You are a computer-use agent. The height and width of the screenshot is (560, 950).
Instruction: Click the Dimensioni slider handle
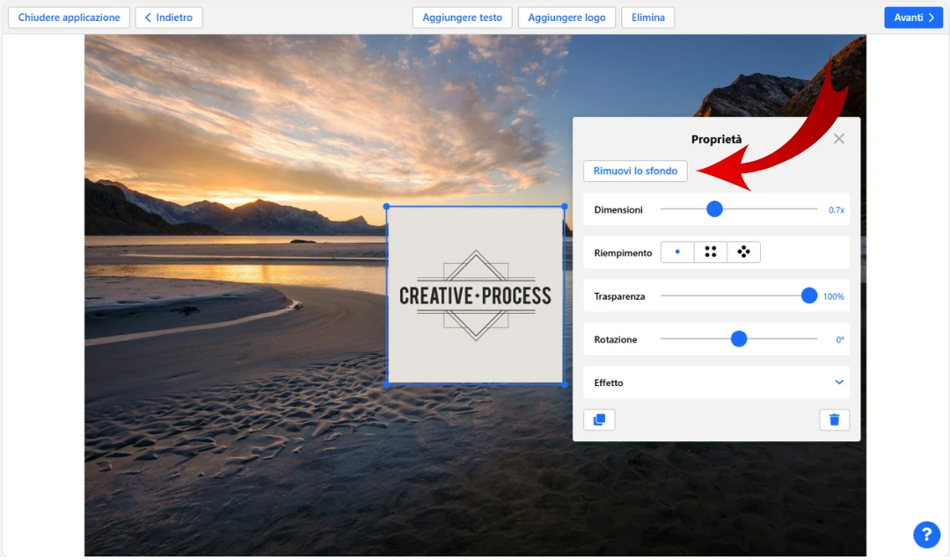(713, 208)
